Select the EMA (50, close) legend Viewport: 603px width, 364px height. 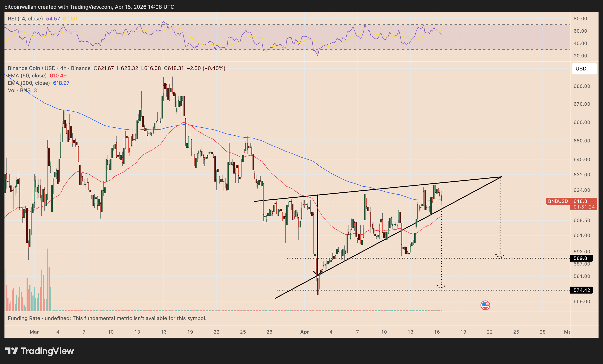click(x=27, y=75)
